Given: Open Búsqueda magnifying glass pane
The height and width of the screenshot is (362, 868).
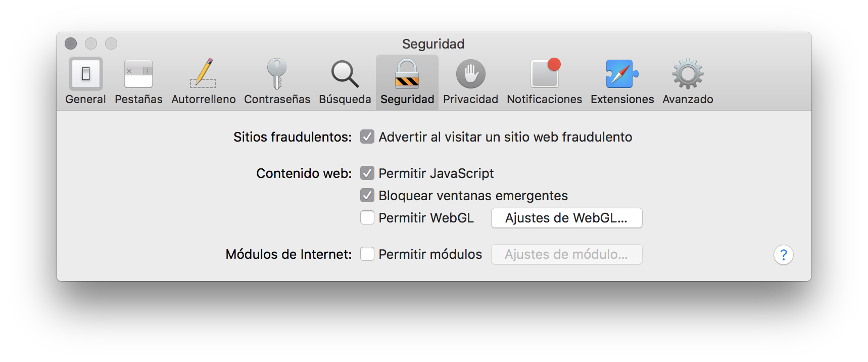Looking at the screenshot, I should [x=345, y=82].
